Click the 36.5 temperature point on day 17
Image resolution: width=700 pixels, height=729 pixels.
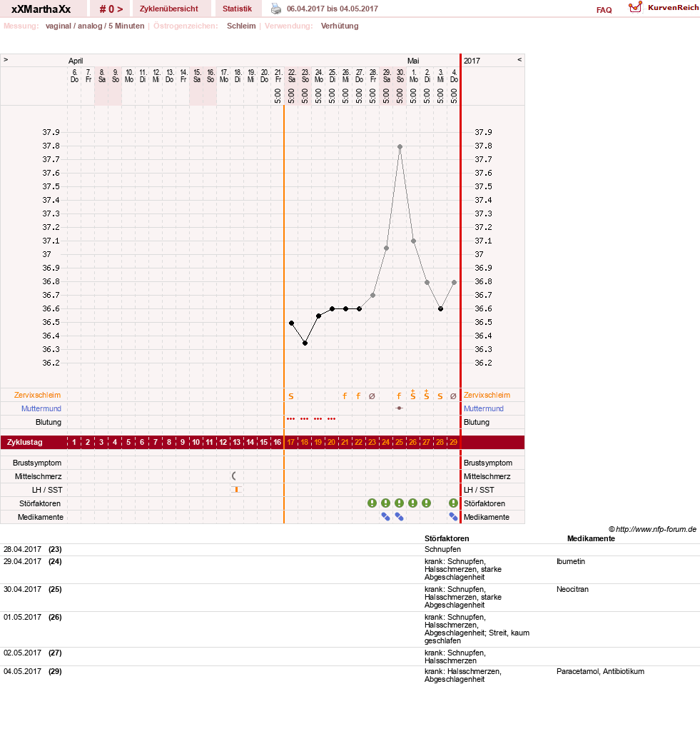tap(292, 323)
